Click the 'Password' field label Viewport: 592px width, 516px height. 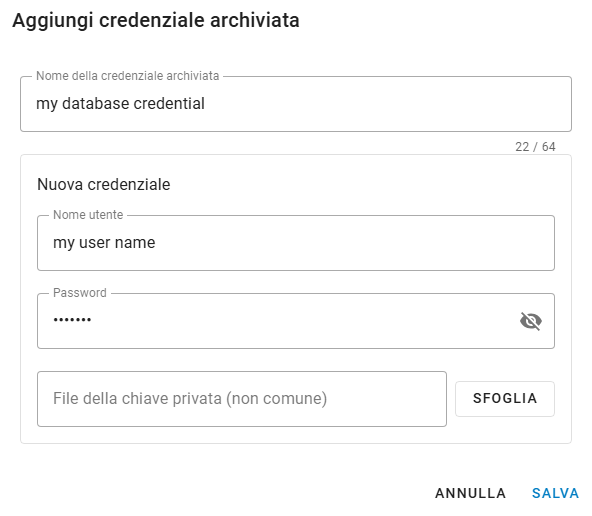pyautogui.click(x=80, y=293)
